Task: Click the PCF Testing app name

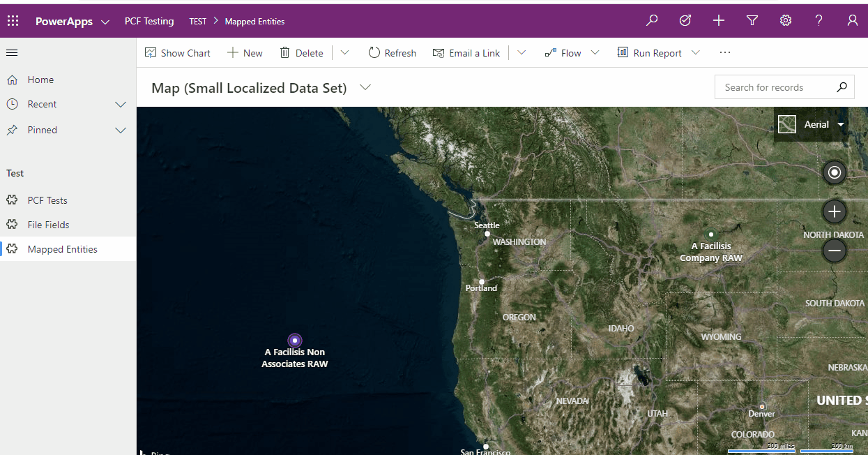Action: (x=149, y=21)
